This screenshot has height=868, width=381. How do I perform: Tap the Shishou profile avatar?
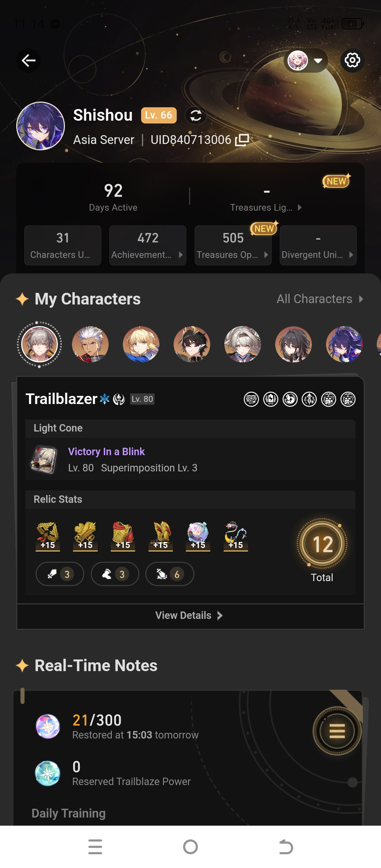pyautogui.click(x=41, y=126)
